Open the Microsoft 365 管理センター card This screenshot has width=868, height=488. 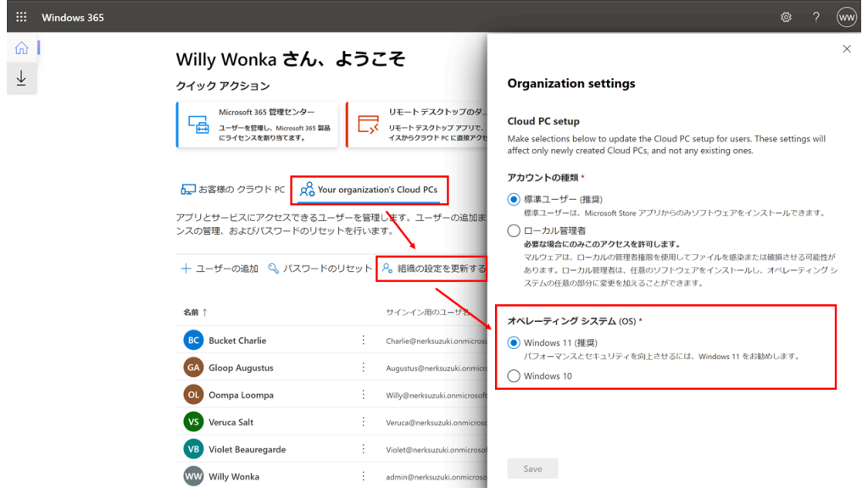pyautogui.click(x=257, y=124)
